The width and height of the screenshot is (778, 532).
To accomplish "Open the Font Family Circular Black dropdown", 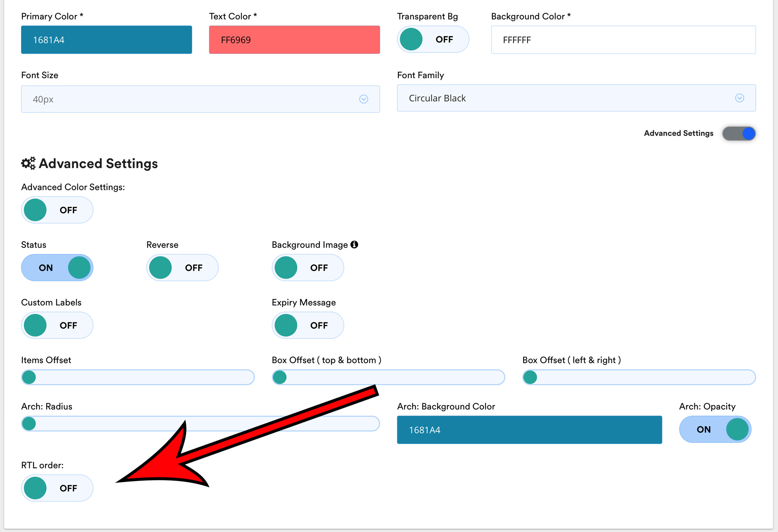I will (576, 98).
